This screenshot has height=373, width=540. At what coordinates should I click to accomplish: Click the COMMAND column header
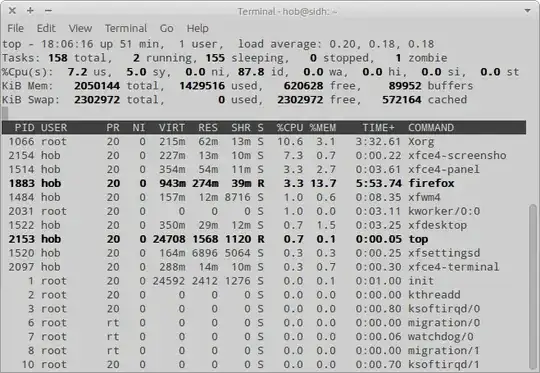point(431,128)
